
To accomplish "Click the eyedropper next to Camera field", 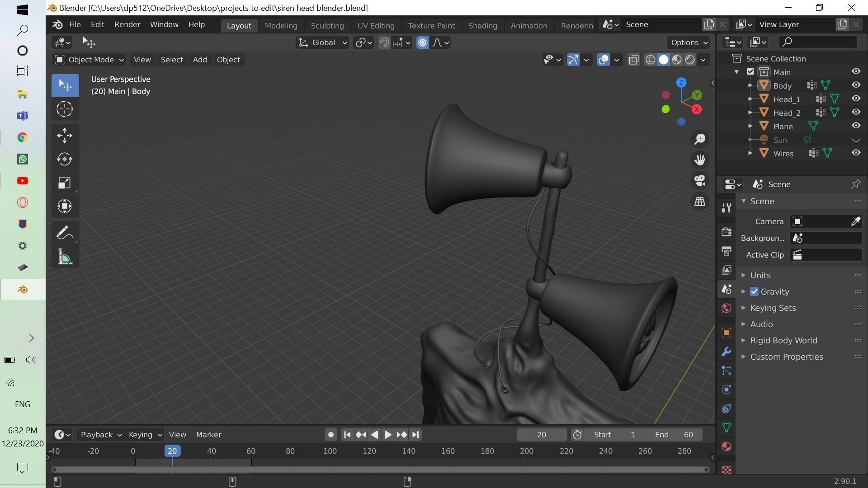I will pyautogui.click(x=855, y=221).
